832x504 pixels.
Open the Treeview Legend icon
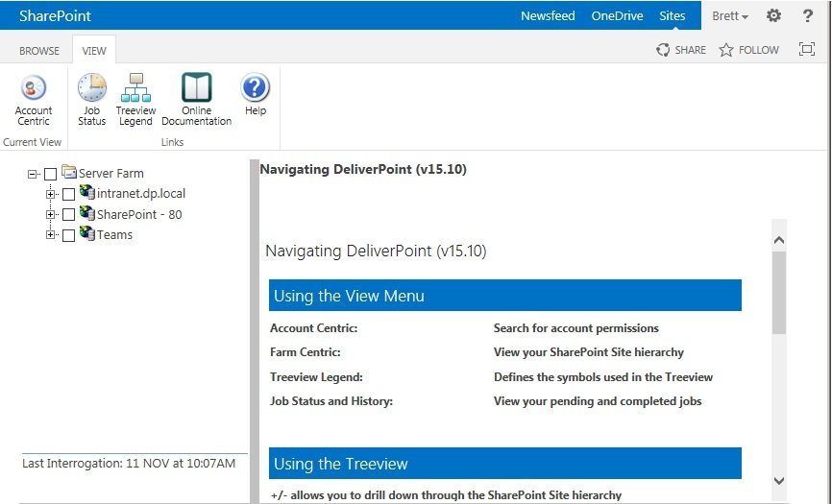[135, 87]
